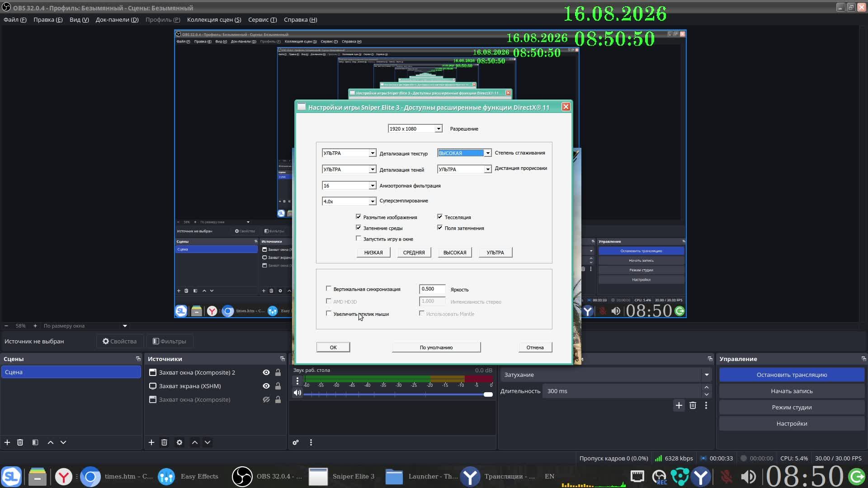
Task: Add a new source with the plus icon
Action: coord(151,442)
